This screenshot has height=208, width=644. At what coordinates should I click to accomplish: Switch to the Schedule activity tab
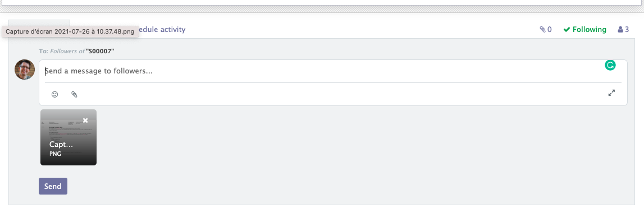pos(161,30)
